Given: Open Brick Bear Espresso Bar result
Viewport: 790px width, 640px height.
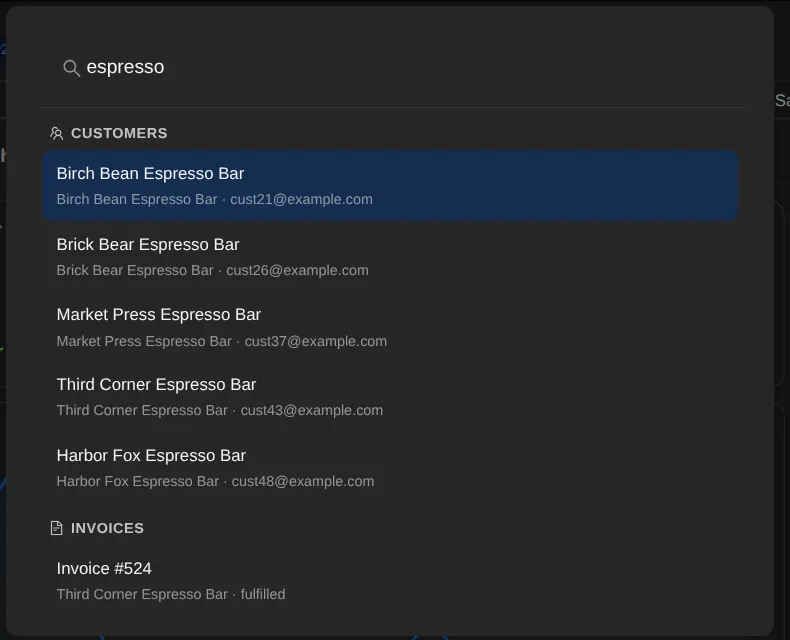Looking at the screenshot, I should point(390,257).
